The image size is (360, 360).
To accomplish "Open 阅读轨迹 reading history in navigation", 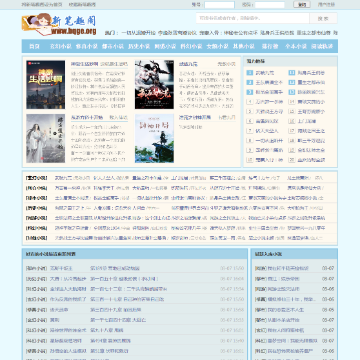I will click(x=322, y=46).
